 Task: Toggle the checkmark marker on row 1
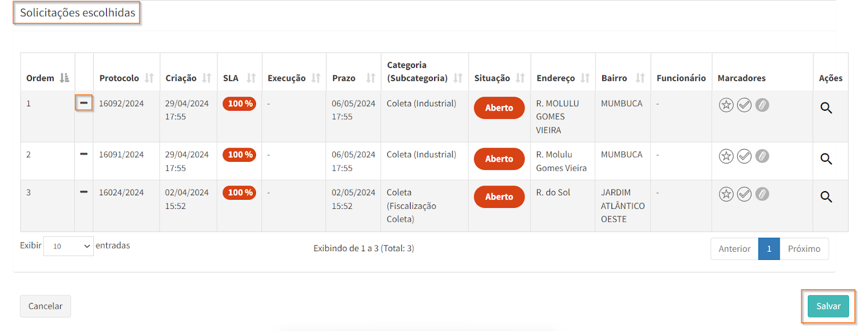coord(744,105)
